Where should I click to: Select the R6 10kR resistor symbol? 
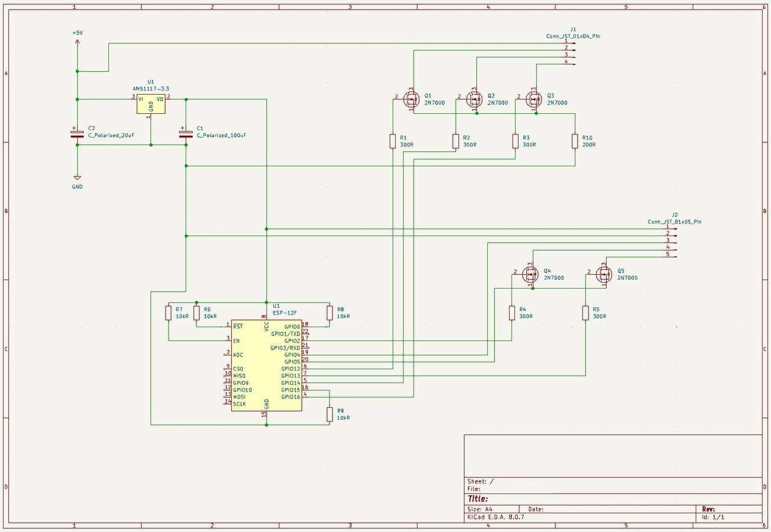pyautogui.click(x=196, y=313)
